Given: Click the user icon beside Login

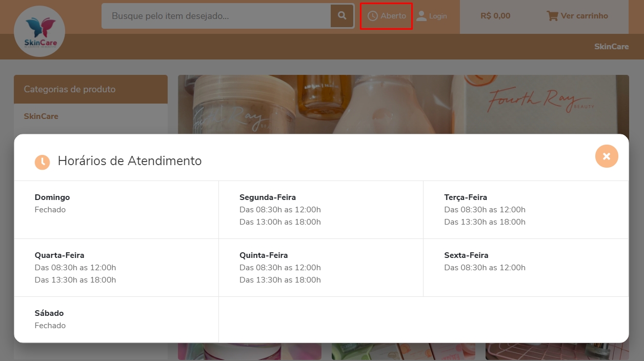Looking at the screenshot, I should pyautogui.click(x=421, y=16).
